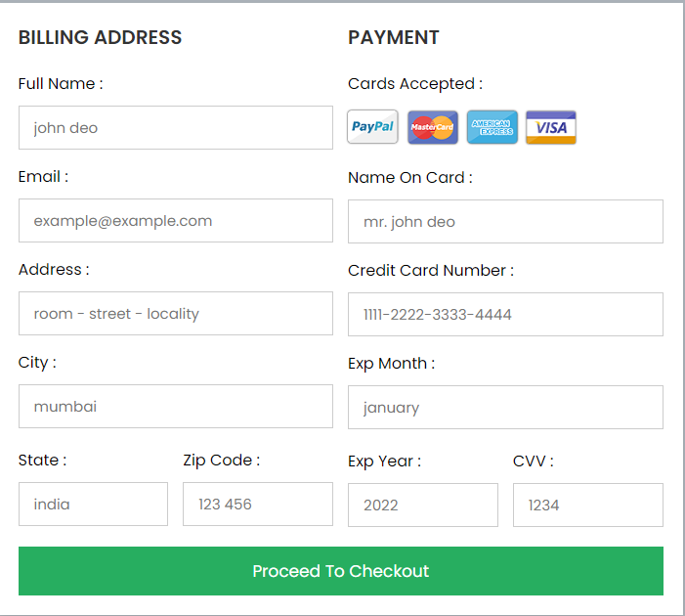Click the BILLING ADDRESS heading
Screen dimensions: 685x616
(100, 37)
